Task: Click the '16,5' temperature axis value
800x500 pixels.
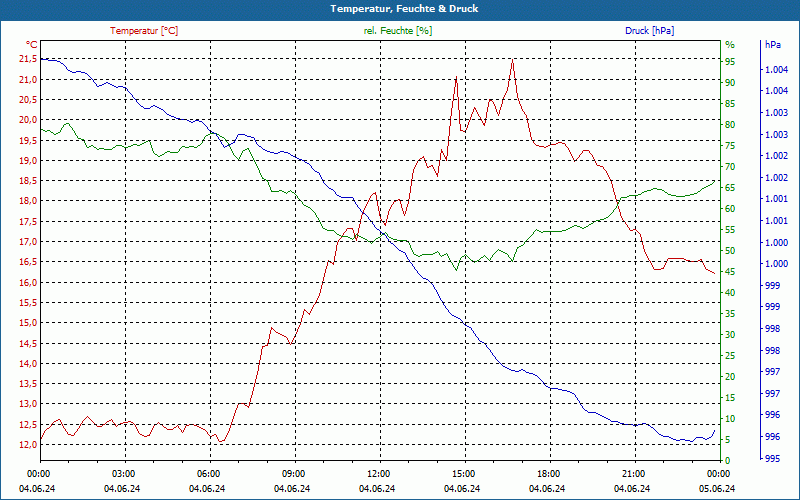Action: tap(28, 262)
